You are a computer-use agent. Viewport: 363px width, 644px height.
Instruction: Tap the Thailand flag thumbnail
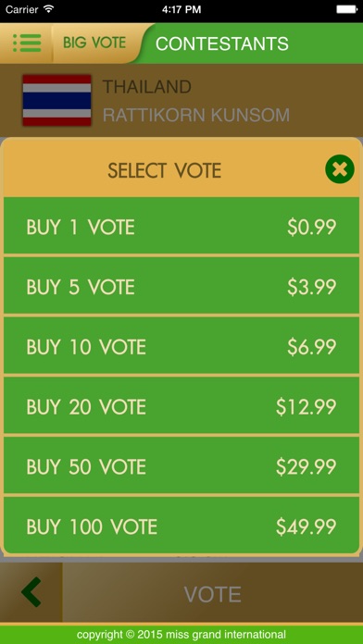(x=56, y=100)
